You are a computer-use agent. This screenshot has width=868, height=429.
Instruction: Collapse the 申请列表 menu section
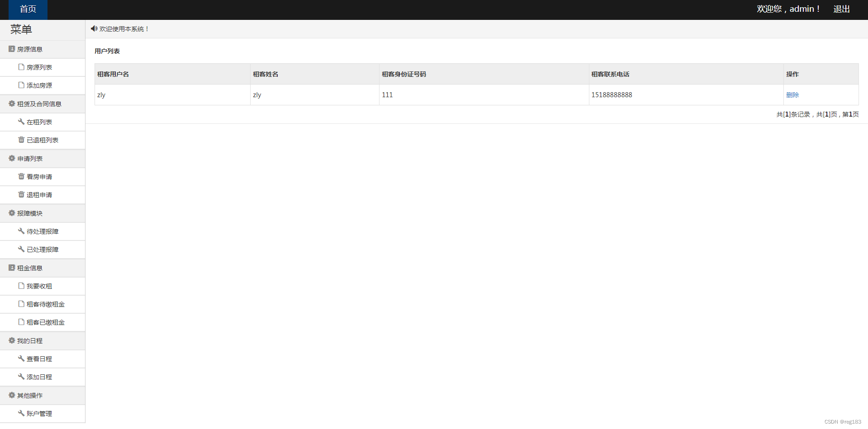pyautogui.click(x=43, y=159)
